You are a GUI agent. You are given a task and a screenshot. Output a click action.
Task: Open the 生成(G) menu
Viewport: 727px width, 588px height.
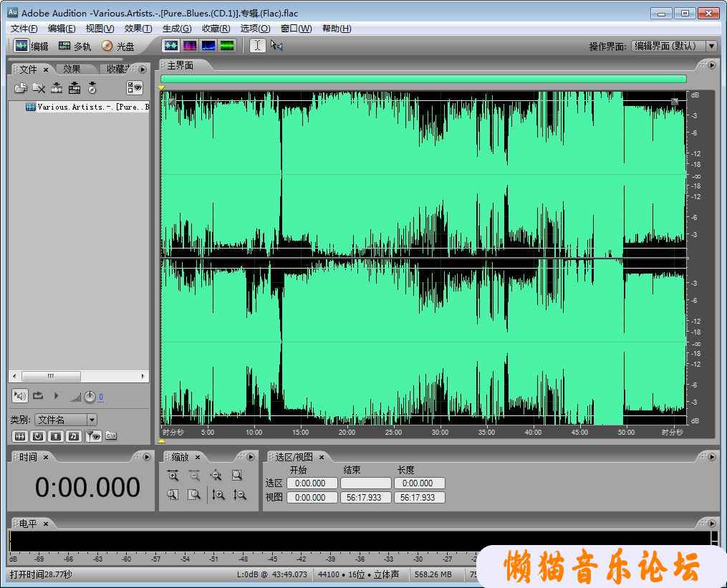click(177, 29)
